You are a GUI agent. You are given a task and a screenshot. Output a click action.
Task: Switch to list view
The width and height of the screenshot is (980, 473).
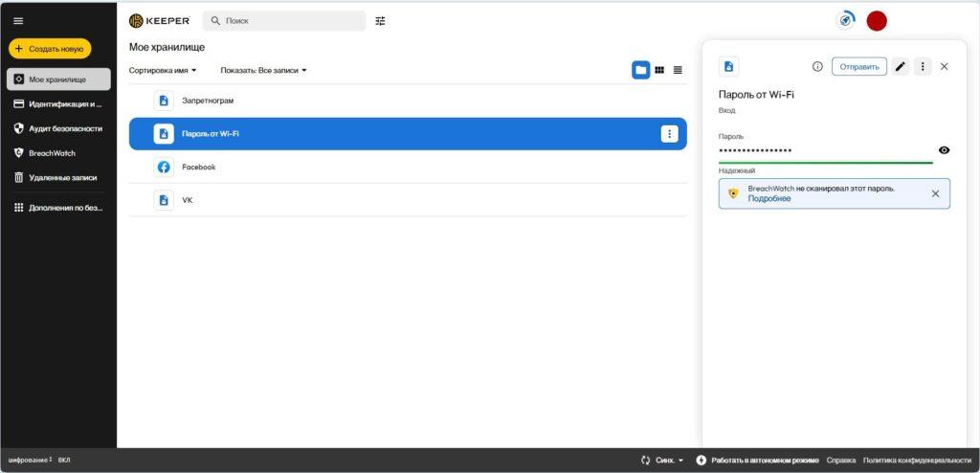678,70
